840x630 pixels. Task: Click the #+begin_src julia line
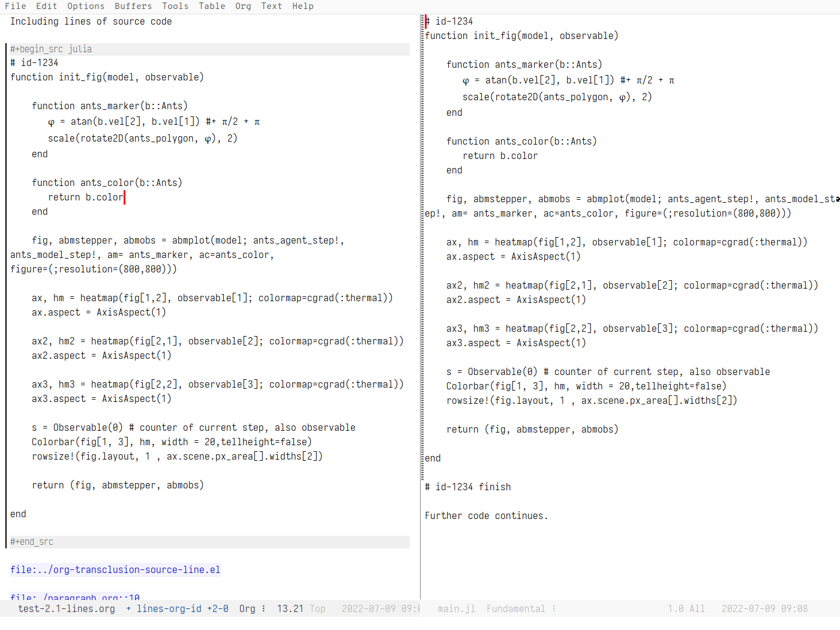(209, 49)
